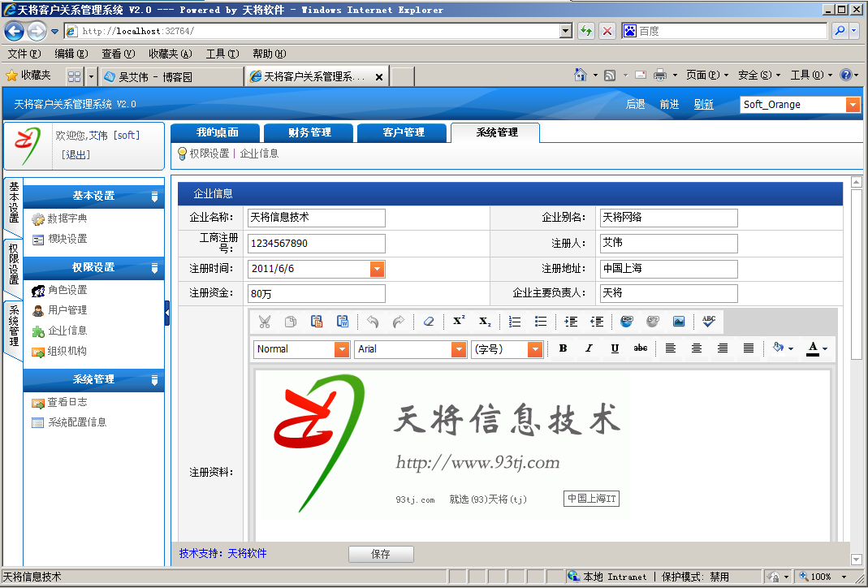Image resolution: width=868 pixels, height=588 pixels.
Task: Click the increase indent icon
Action: [571, 322]
